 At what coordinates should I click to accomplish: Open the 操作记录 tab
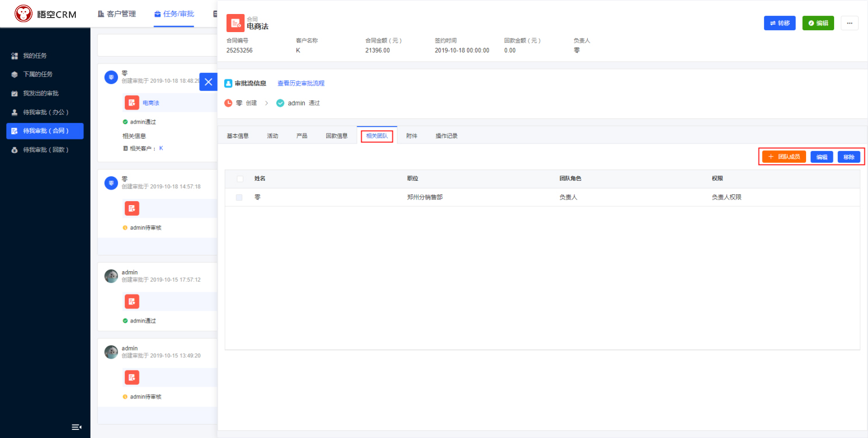click(x=447, y=136)
